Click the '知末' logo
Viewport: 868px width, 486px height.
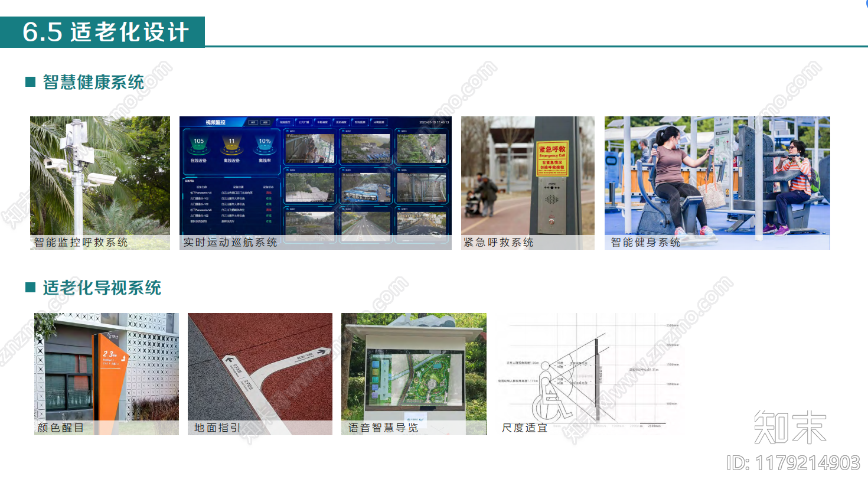click(791, 427)
